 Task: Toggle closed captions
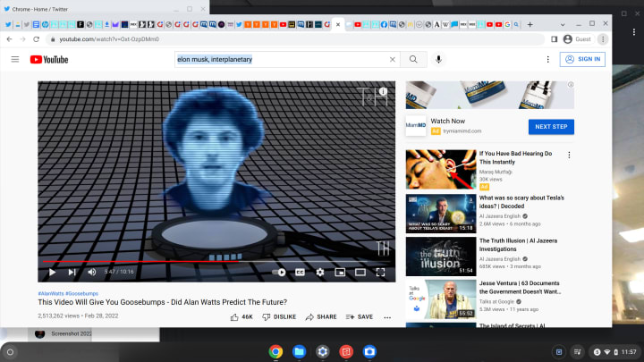(300, 272)
